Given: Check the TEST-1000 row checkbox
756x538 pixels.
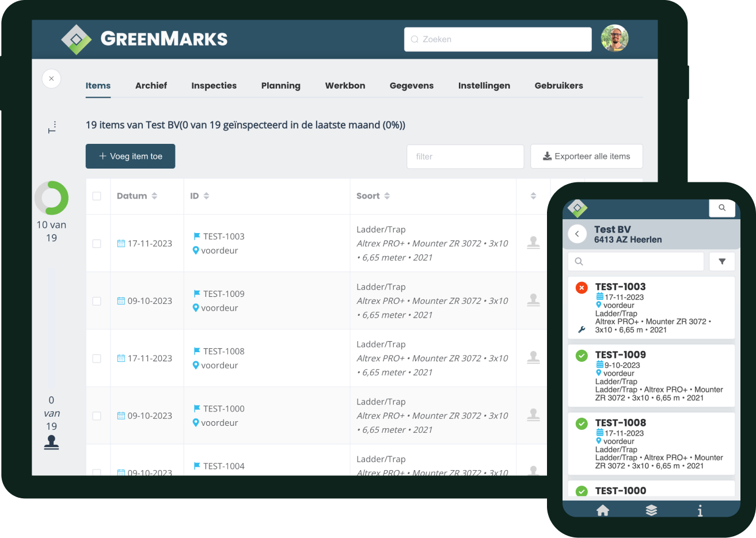Looking at the screenshot, I should [x=97, y=416].
